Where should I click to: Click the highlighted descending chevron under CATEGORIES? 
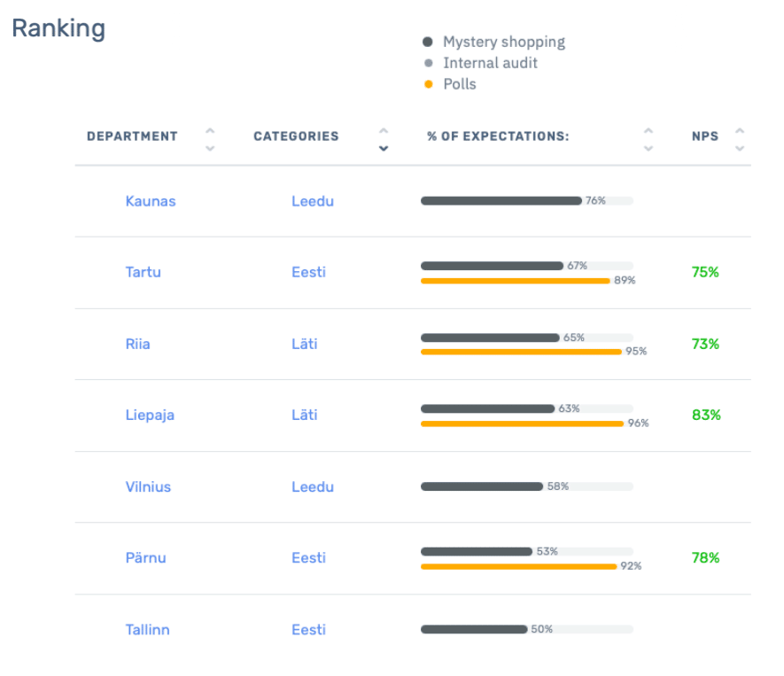point(384,147)
